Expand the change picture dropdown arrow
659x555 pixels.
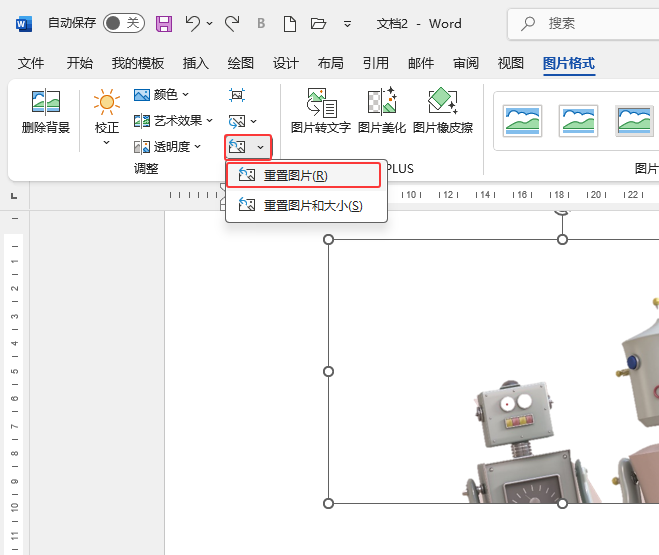coord(253,121)
